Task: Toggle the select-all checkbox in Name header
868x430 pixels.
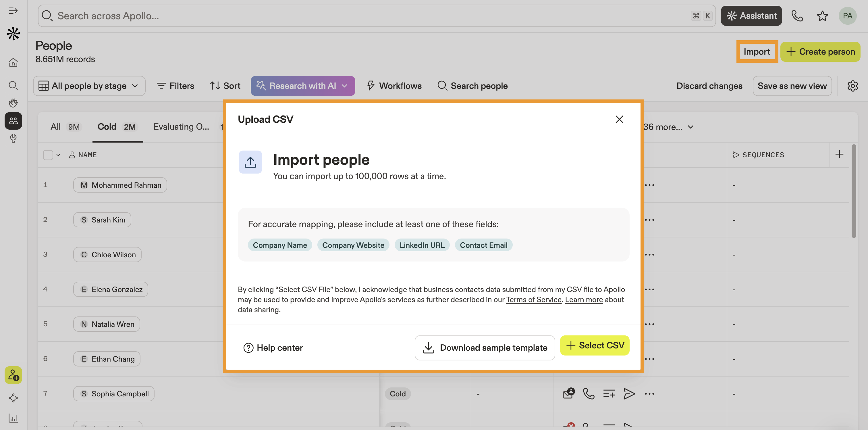Action: 48,155
